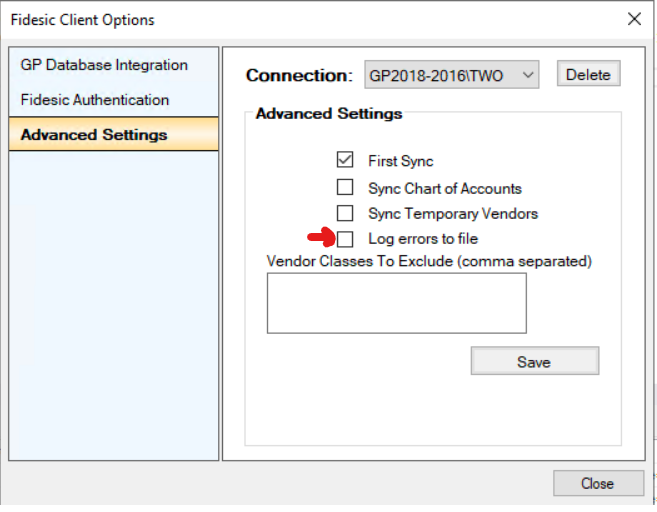Tick the Sync Temporary Vendors checkbox
The image size is (657, 512).
[x=345, y=213]
